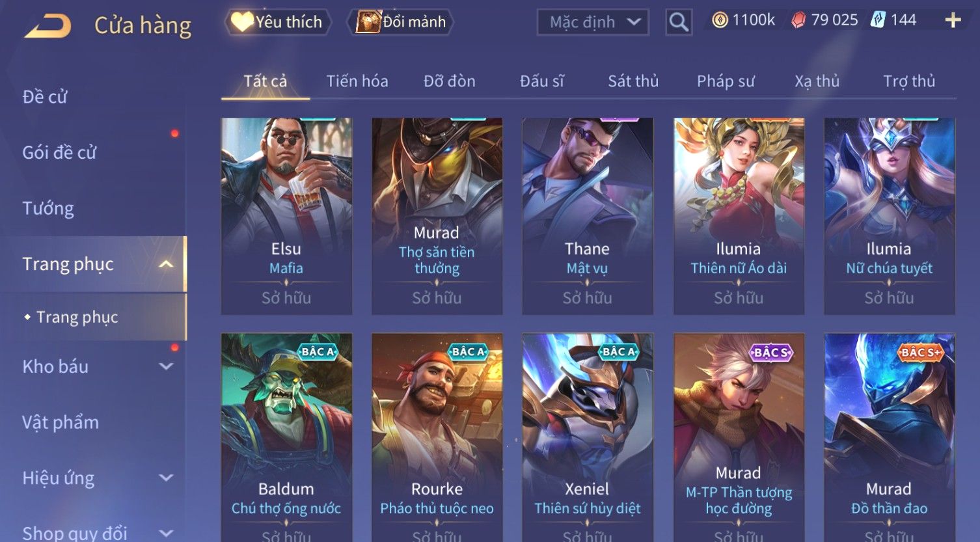This screenshot has height=542, width=980.
Task: Expand the Kho báu sidebar section
Action: 167,366
